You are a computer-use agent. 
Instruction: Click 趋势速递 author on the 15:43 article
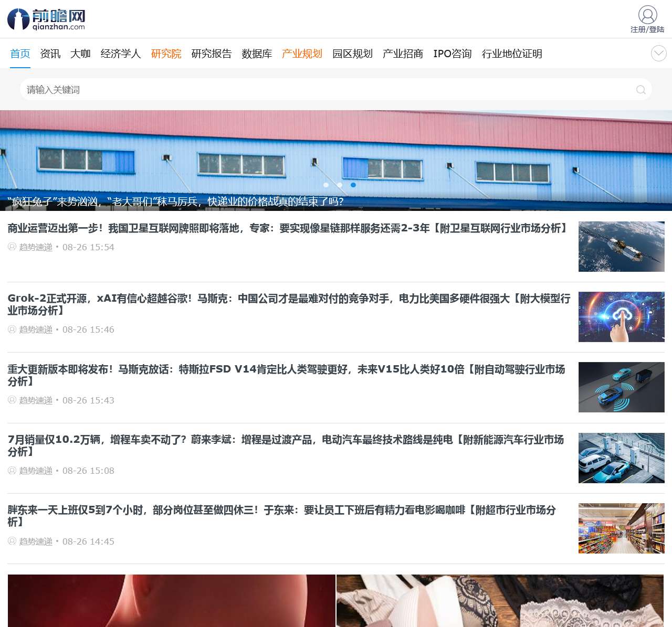pos(36,400)
